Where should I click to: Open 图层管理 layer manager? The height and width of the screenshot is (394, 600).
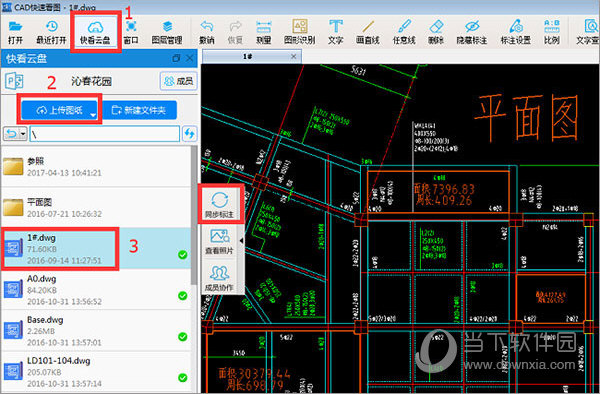point(167,32)
